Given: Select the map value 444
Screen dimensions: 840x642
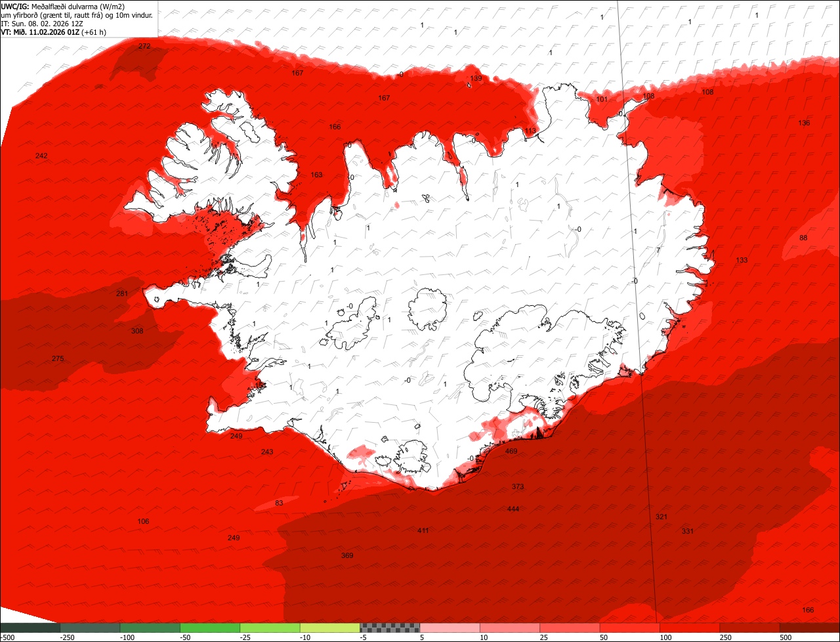Looking at the screenshot, I should coord(513,509).
